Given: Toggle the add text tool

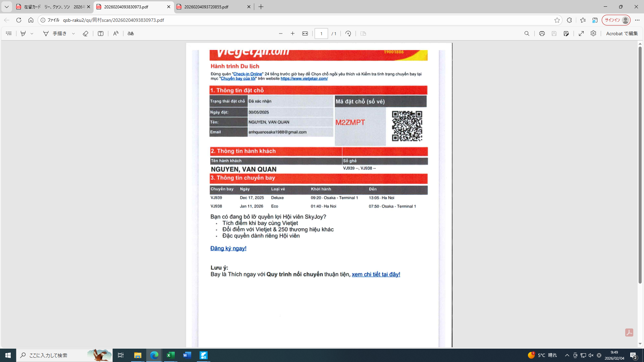Looking at the screenshot, I should [x=101, y=34].
